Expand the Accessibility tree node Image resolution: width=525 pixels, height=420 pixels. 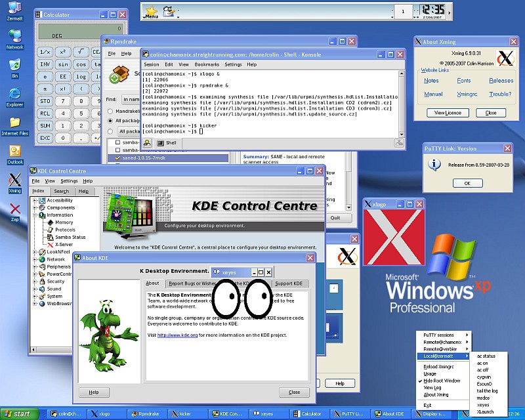35,200
